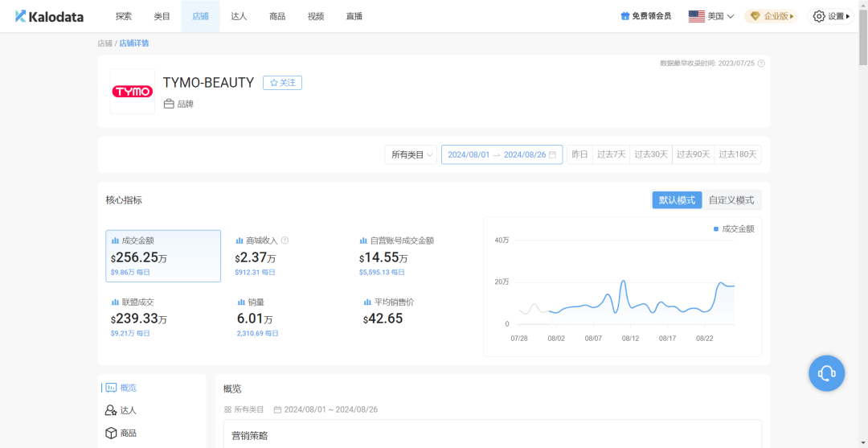Viewport: 868px width, 448px height.
Task: Click the US flag icon
Action: 696,16
